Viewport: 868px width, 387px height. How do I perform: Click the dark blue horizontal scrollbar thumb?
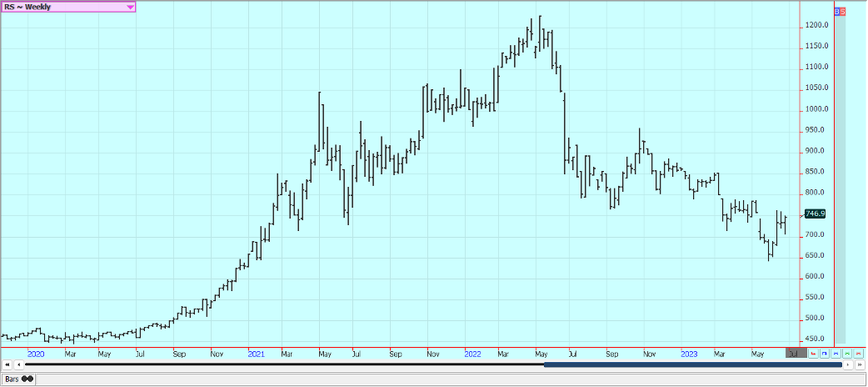click(692, 364)
